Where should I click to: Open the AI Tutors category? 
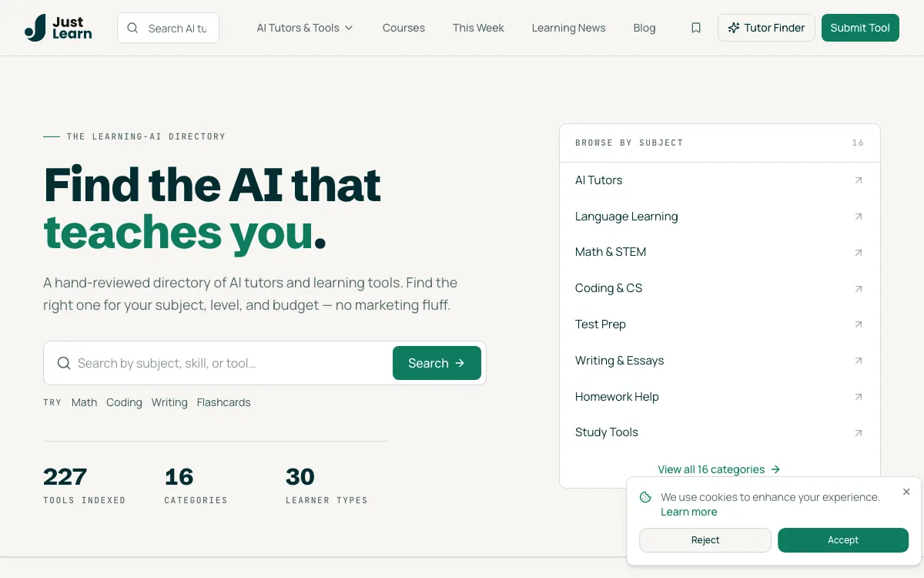[719, 180]
